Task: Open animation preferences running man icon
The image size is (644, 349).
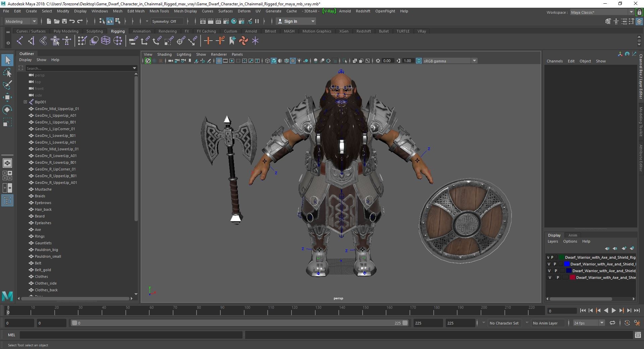Action: tap(637, 323)
